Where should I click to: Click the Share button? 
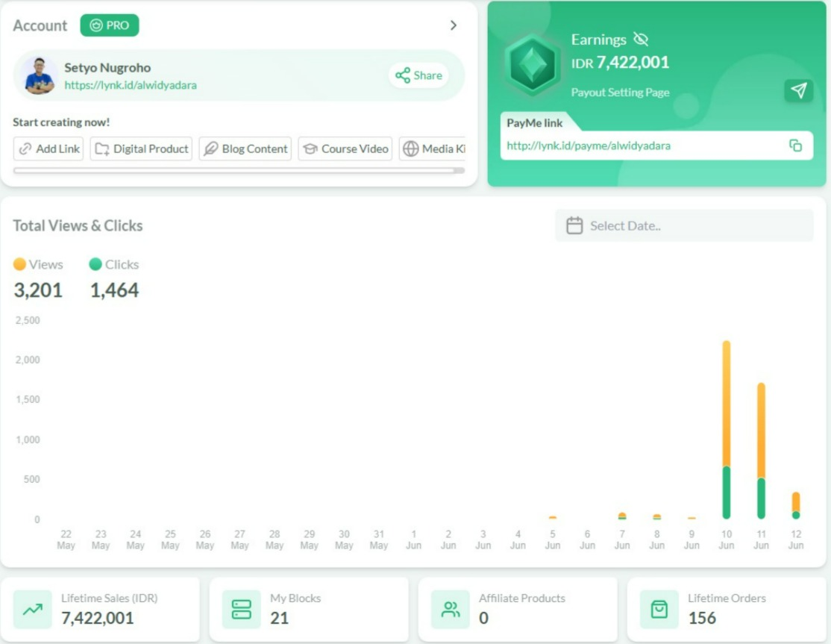pyautogui.click(x=418, y=75)
